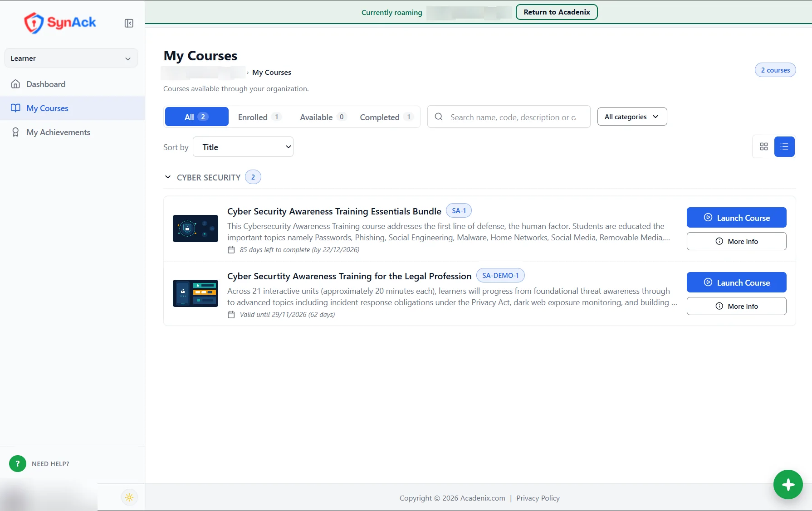
Task: Switch to list view layout
Action: click(x=784, y=146)
